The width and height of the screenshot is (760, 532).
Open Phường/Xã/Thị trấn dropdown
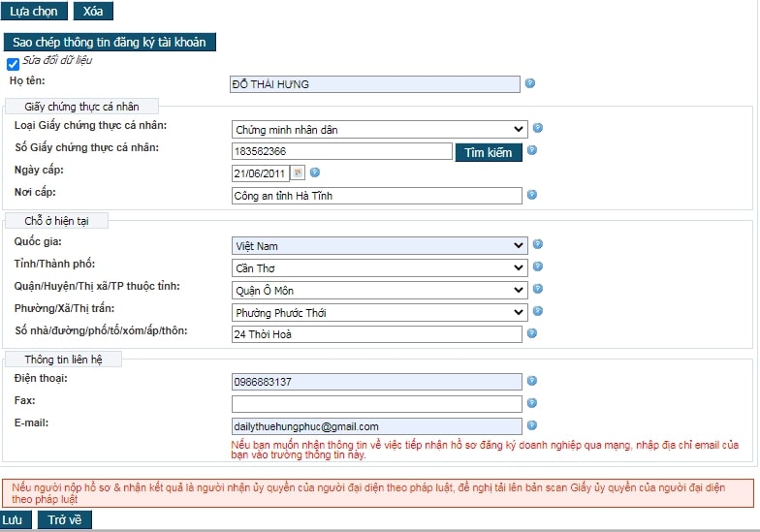[x=380, y=312]
